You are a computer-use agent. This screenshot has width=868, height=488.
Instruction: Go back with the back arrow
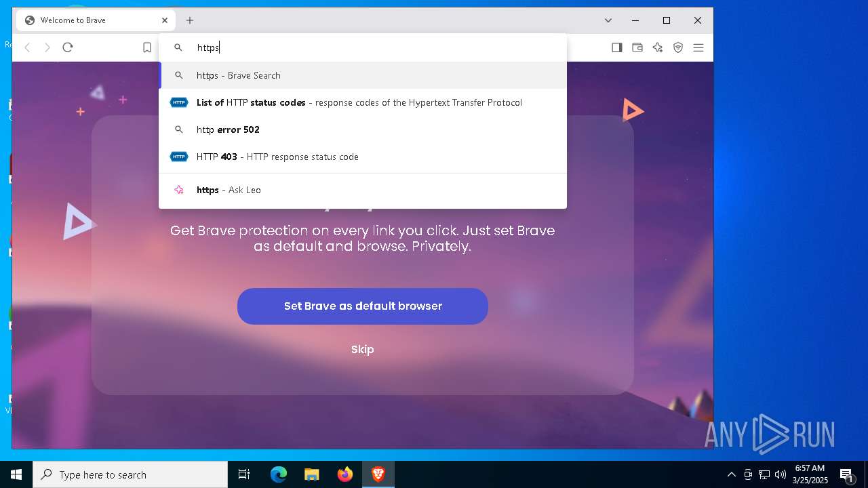[x=27, y=47]
